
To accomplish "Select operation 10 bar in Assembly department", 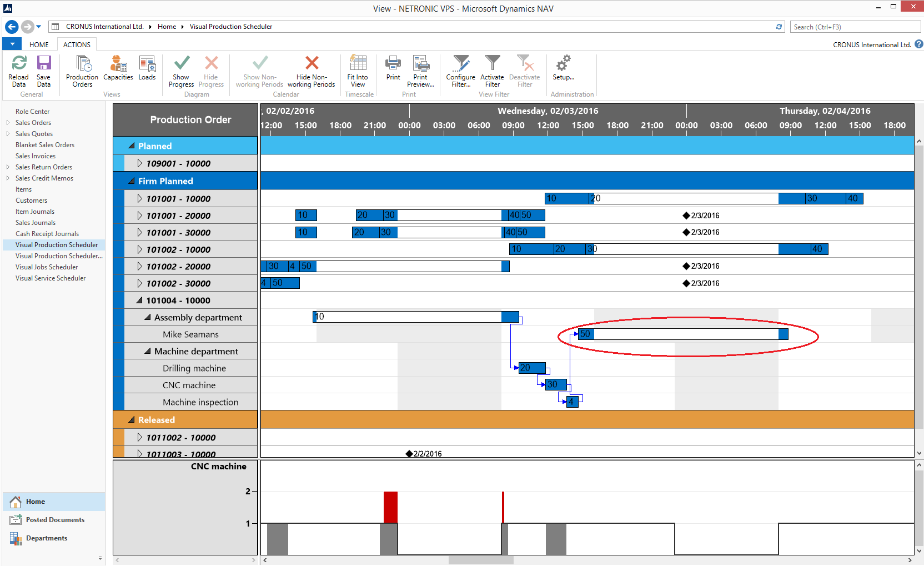I will tap(416, 317).
